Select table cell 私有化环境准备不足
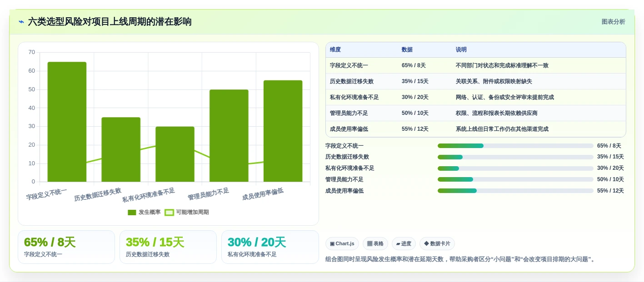644x282 pixels. 354,97
